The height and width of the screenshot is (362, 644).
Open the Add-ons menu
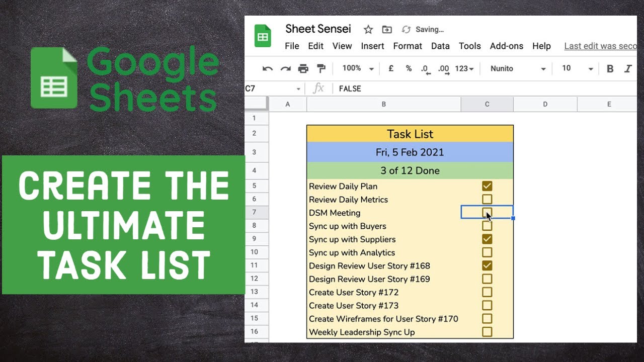tap(507, 46)
